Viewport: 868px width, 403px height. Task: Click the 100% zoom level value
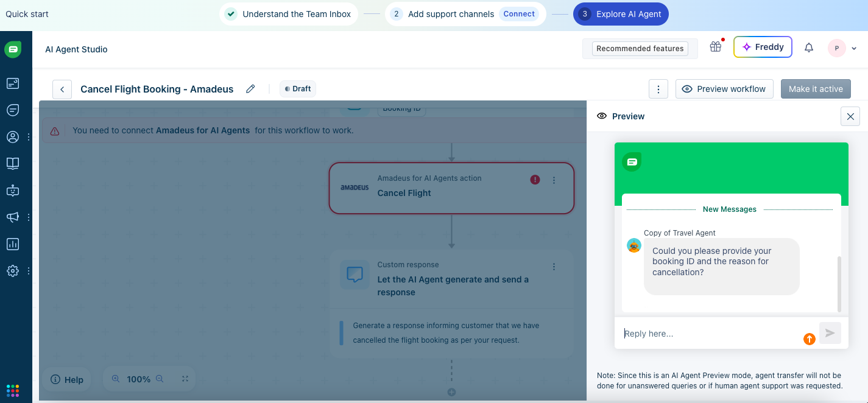[138, 379]
